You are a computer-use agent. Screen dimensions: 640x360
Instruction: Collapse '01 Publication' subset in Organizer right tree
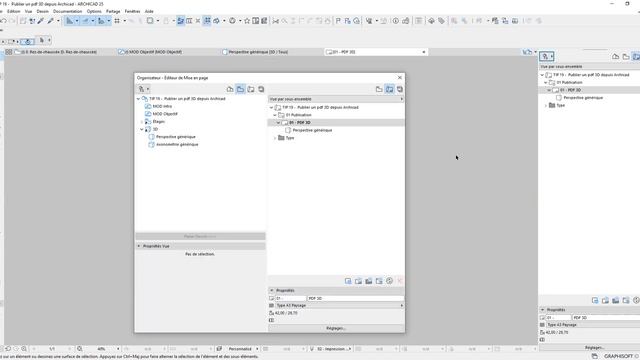[x=275, y=115]
